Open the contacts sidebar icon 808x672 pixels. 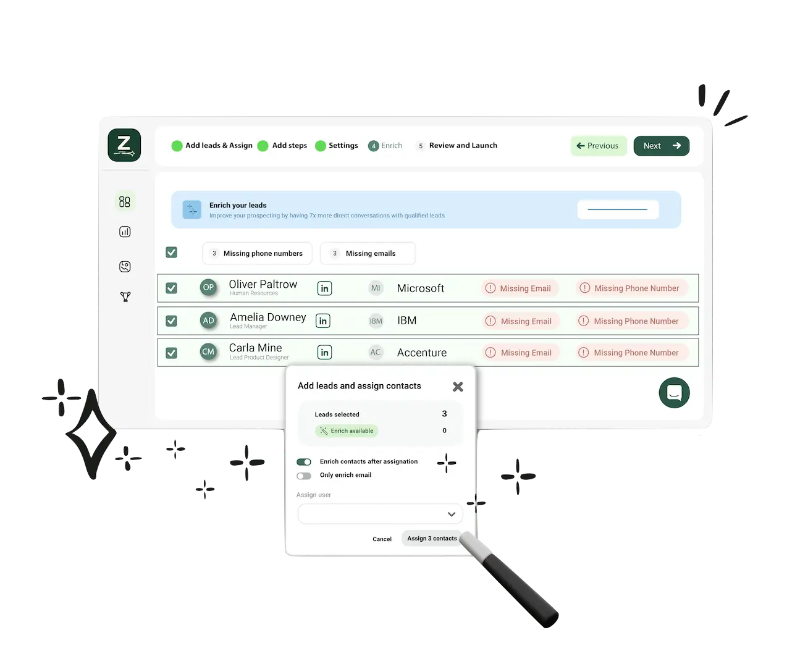pos(125,266)
